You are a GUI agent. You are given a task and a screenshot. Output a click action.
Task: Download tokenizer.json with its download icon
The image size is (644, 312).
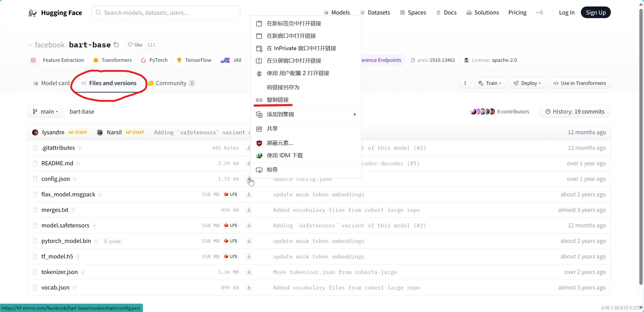249,272
